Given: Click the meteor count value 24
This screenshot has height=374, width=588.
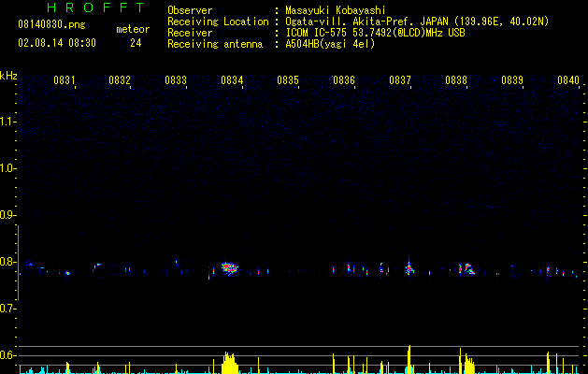Looking at the screenshot, I should [x=136, y=43].
